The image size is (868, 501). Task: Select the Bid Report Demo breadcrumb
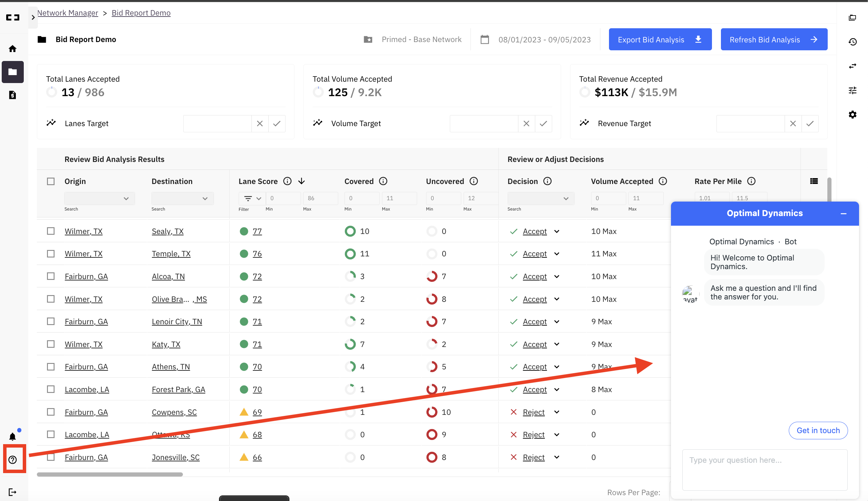[x=141, y=12]
